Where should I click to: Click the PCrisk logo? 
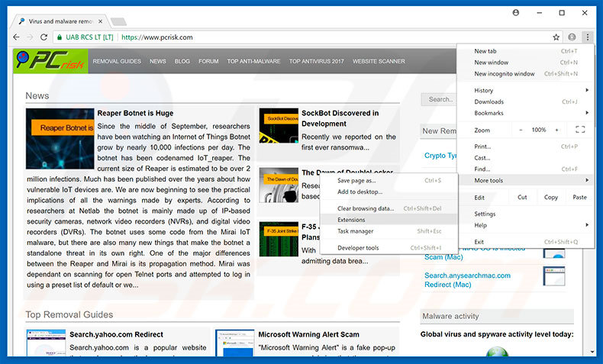click(x=50, y=61)
